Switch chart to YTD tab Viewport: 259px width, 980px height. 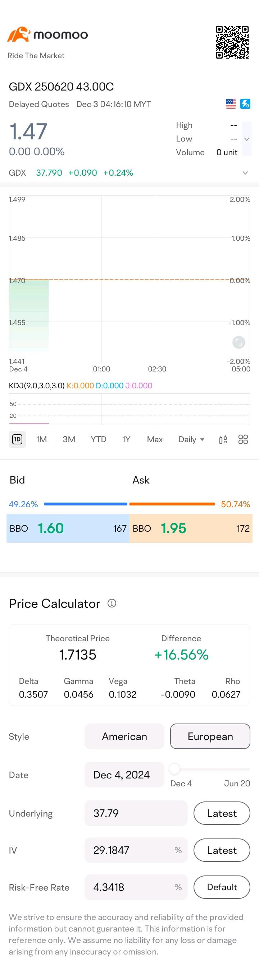click(x=98, y=439)
